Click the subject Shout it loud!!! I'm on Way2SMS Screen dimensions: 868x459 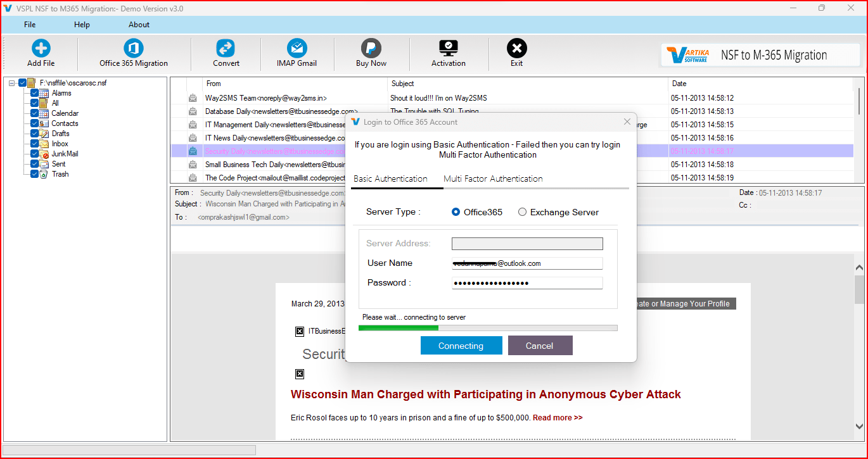coord(438,98)
